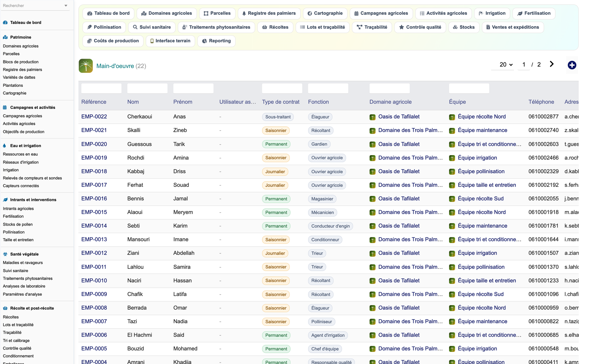Open Oasis de Tafilalet link in EMP-0020 row
Image resolution: width=589 pixels, height=364 pixels.
(399, 144)
